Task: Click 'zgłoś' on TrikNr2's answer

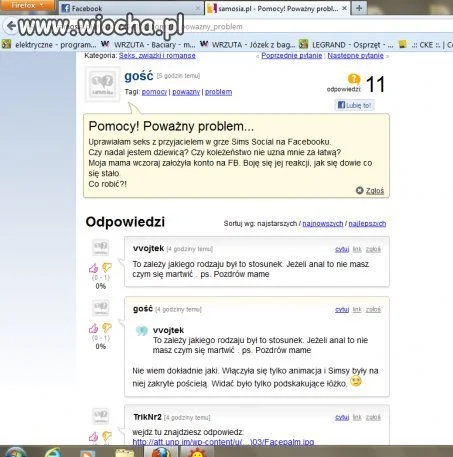Action: 373,417
